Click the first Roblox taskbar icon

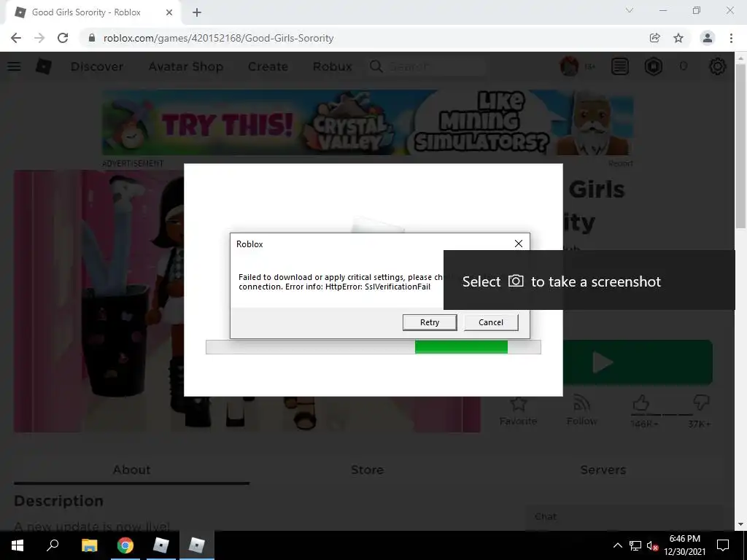(x=161, y=545)
